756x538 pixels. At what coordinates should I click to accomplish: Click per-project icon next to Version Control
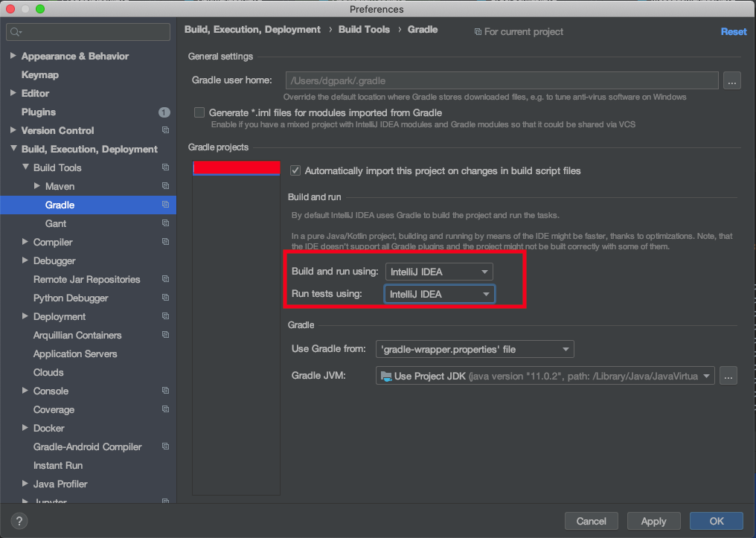(165, 130)
